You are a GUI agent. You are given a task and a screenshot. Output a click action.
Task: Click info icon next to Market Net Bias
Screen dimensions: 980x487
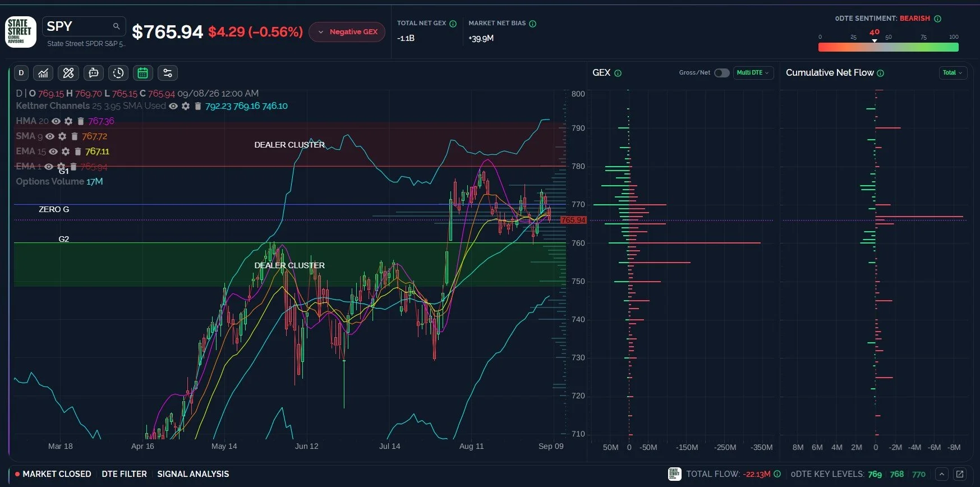532,24
